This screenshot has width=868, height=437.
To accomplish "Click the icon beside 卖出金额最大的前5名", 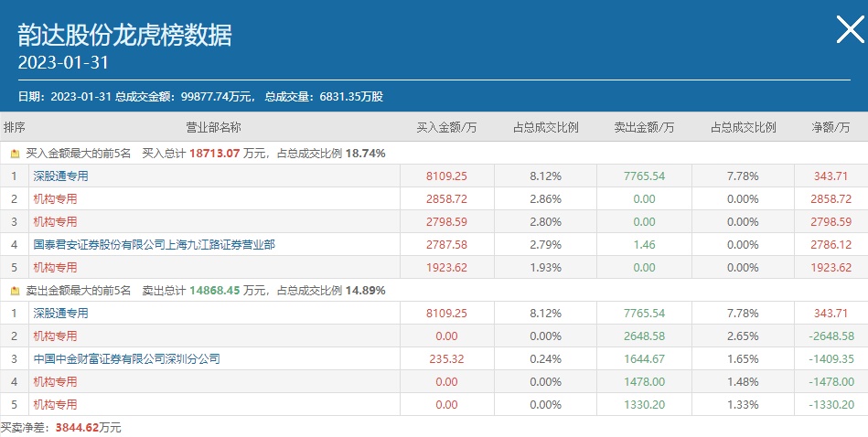I will coord(15,291).
